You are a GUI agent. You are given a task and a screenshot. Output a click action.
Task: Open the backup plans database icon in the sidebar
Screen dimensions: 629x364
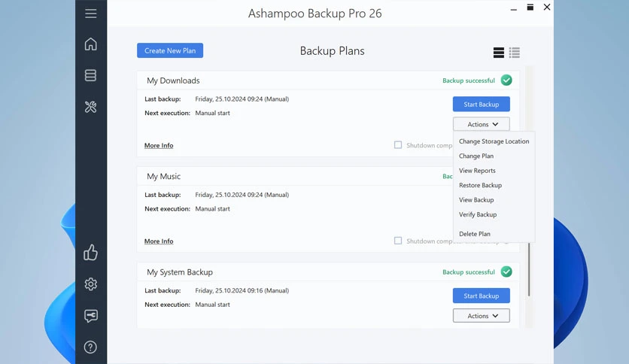tap(90, 75)
